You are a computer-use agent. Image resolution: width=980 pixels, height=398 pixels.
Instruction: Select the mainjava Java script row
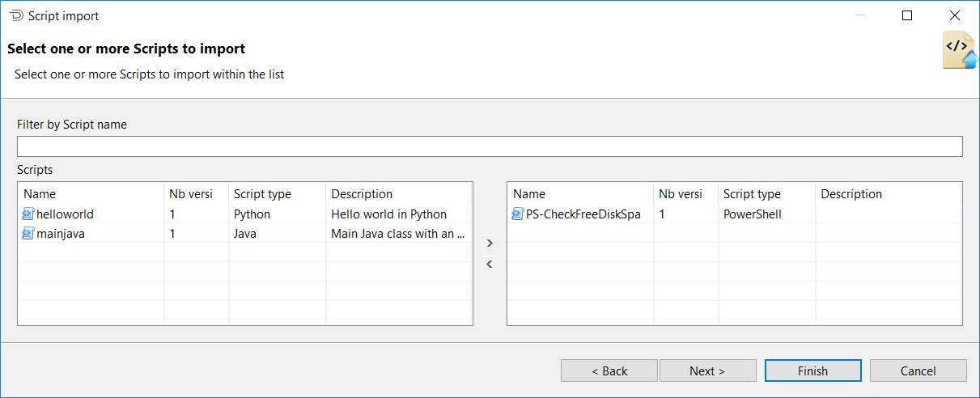245,234
